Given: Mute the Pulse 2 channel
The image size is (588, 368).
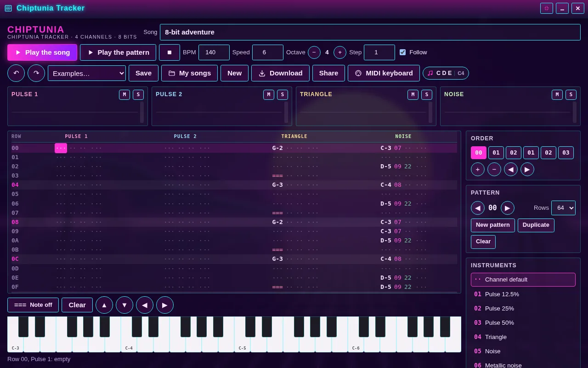Looking at the screenshot, I should point(269,95).
